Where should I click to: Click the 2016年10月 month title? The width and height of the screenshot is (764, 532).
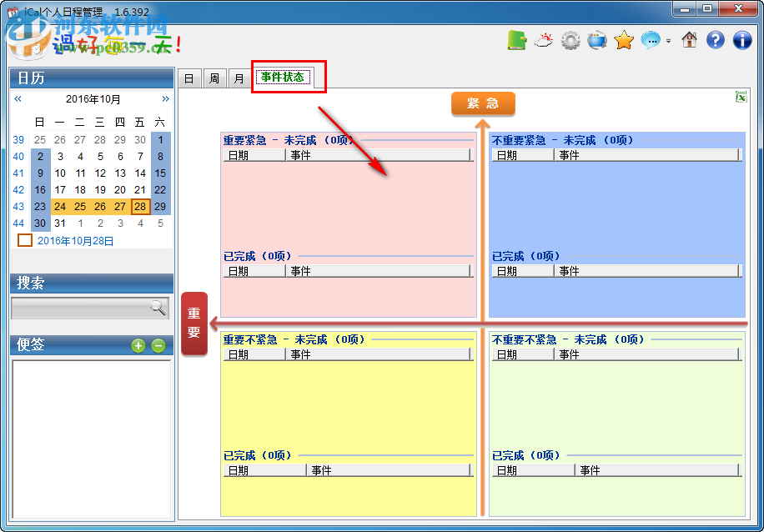pos(93,99)
